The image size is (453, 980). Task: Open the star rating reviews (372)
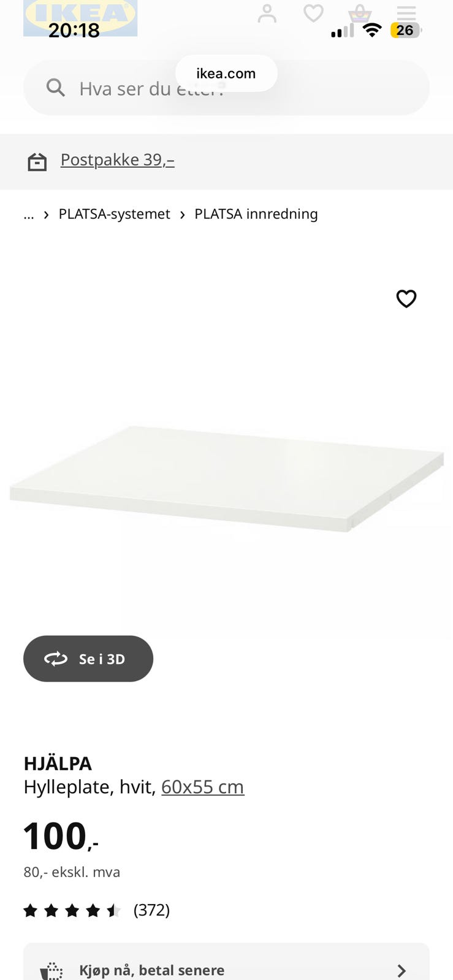97,910
